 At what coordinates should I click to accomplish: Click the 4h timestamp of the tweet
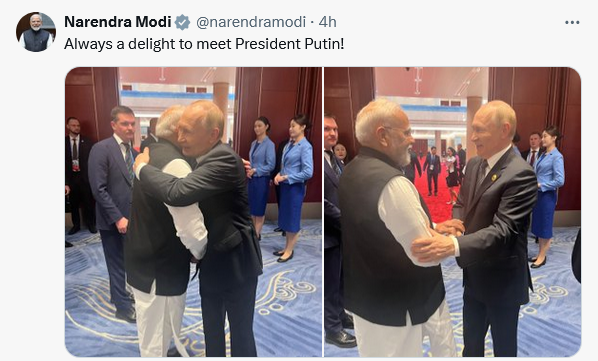[327, 22]
